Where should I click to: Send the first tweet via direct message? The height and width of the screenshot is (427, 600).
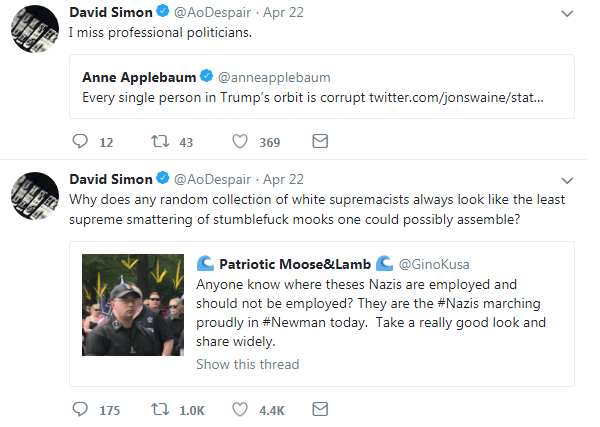pos(320,141)
